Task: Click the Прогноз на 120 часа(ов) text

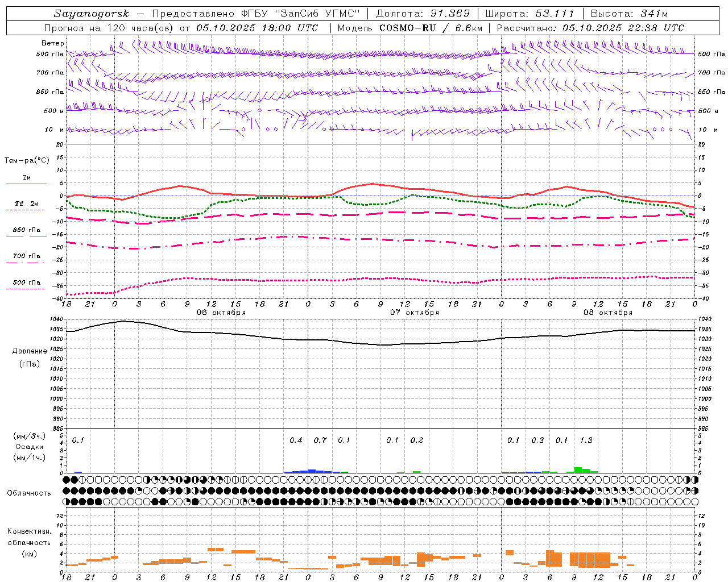Action: 109,28
